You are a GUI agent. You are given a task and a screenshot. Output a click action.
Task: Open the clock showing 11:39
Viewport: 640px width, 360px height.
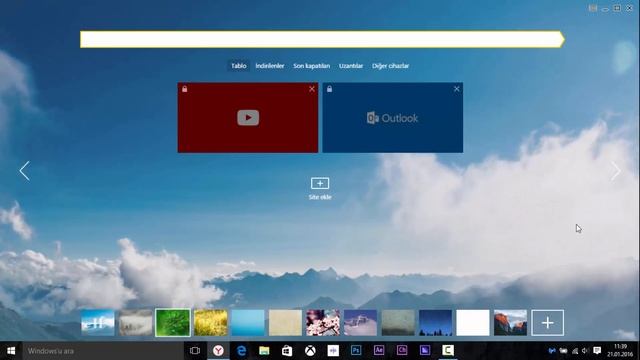tap(620, 351)
